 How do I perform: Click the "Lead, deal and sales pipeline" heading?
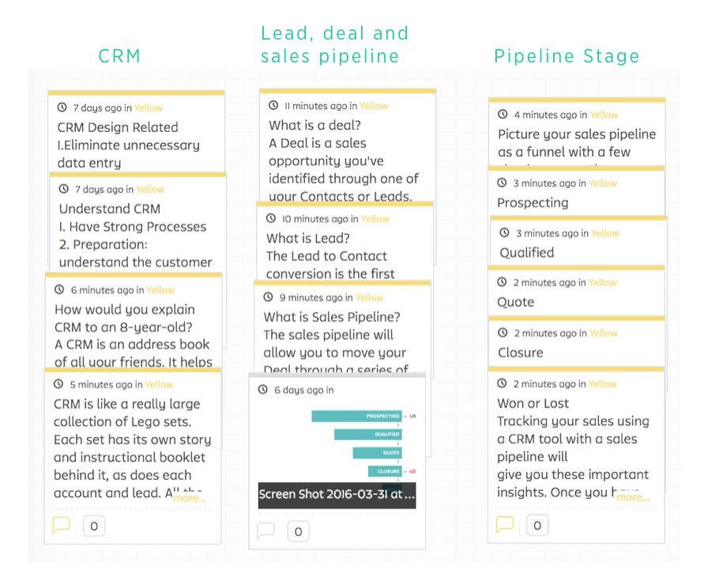335,44
